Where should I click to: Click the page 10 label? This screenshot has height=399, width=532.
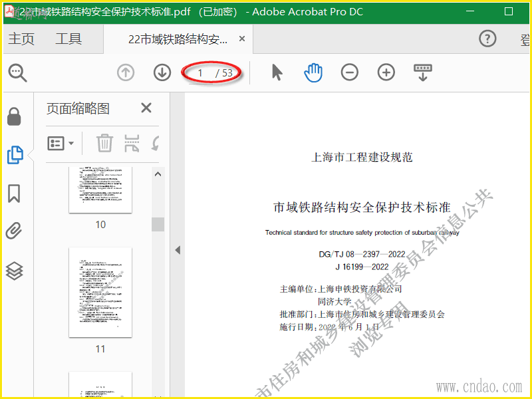100,225
